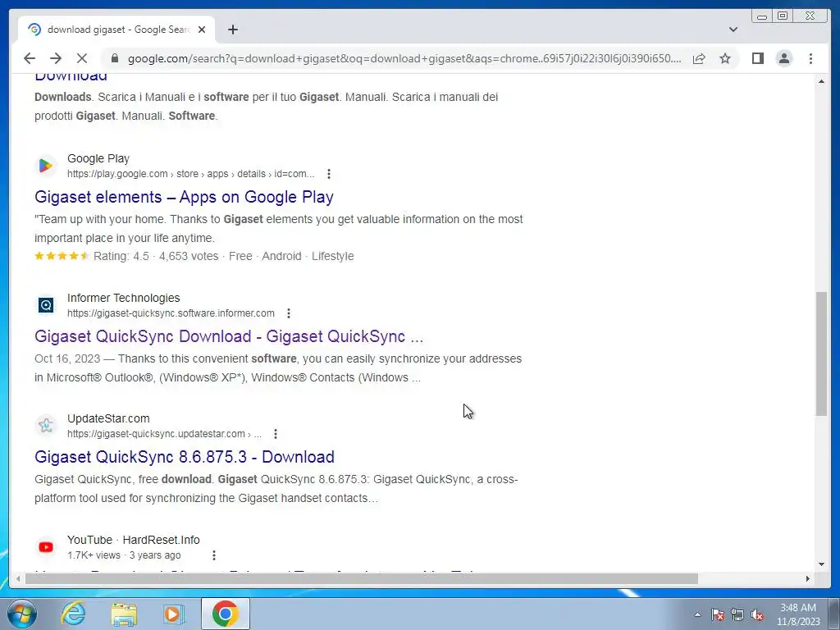
Task: Click the site security padlock icon
Action: coord(113,58)
